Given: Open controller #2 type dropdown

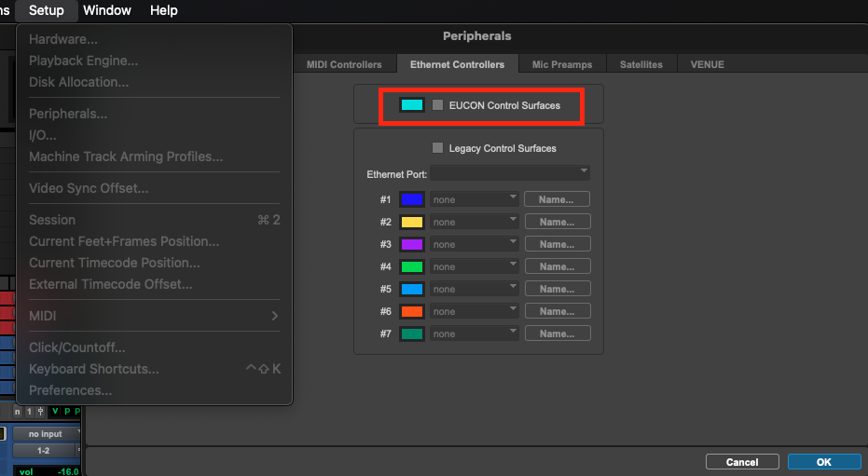Looking at the screenshot, I should (x=475, y=222).
